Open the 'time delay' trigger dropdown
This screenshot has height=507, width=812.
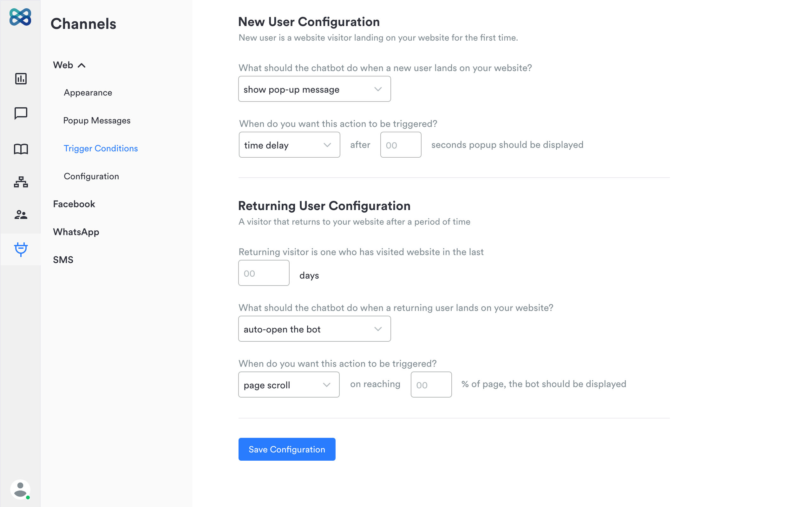289,145
